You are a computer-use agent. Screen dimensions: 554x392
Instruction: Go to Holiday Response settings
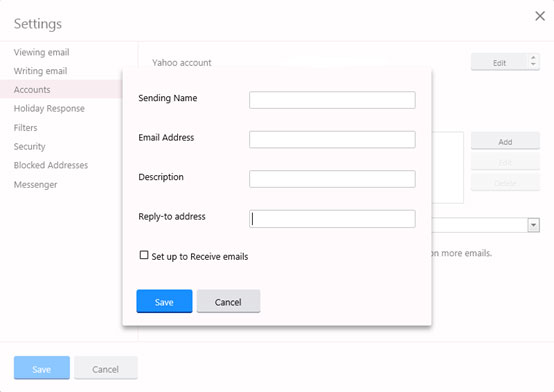pyautogui.click(x=49, y=109)
